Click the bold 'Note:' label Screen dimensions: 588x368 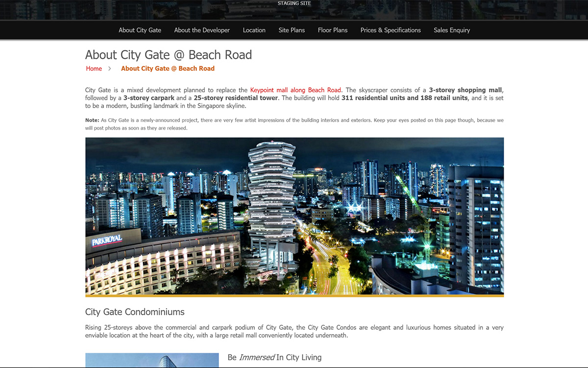[x=92, y=120]
